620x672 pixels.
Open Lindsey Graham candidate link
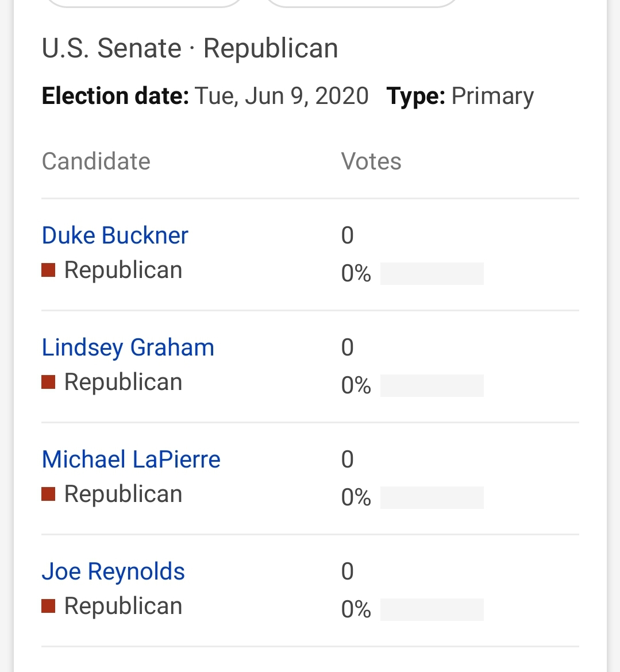[128, 347]
